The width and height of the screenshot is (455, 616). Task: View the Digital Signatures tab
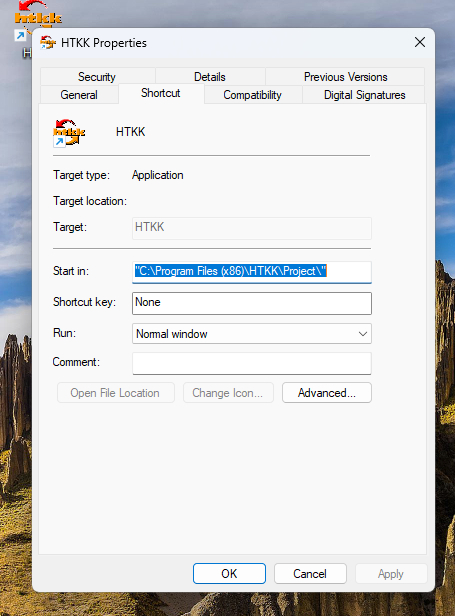(x=364, y=95)
